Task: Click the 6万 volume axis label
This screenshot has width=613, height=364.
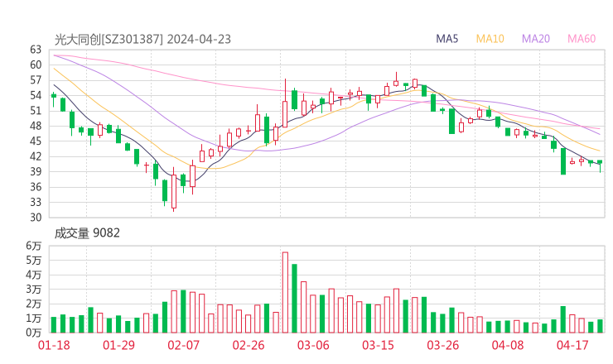Action: click(34, 246)
